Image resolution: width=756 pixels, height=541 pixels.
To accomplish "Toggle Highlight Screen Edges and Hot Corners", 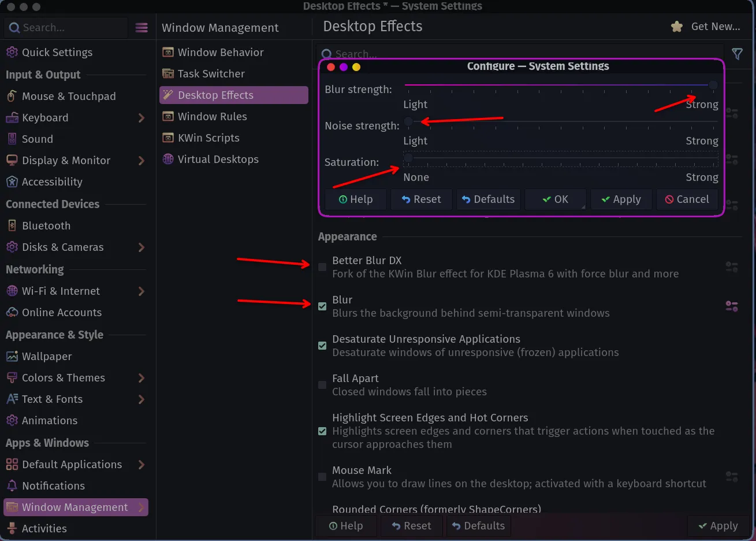I will (x=322, y=431).
